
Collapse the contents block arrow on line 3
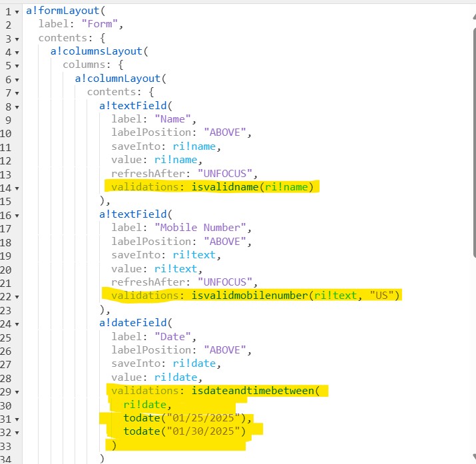tap(17, 39)
